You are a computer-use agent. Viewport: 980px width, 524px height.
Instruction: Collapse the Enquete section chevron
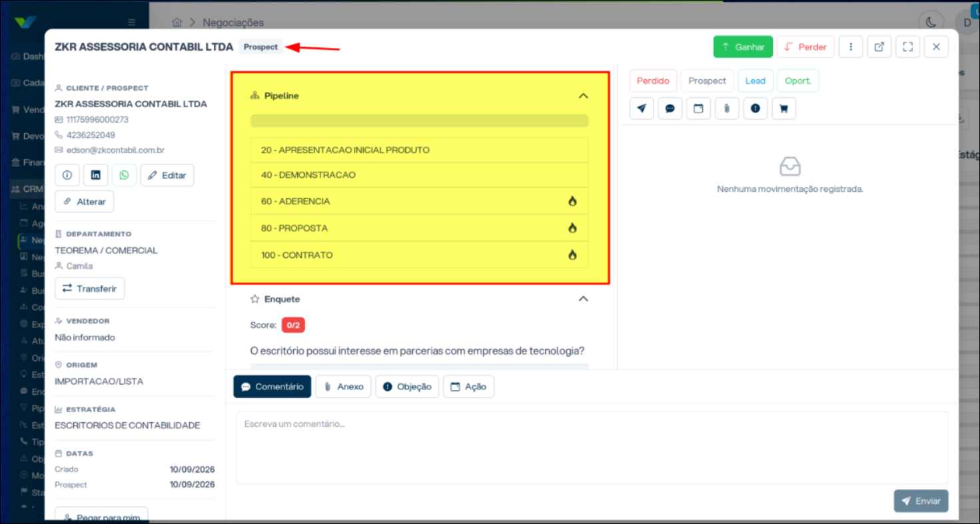tap(584, 299)
